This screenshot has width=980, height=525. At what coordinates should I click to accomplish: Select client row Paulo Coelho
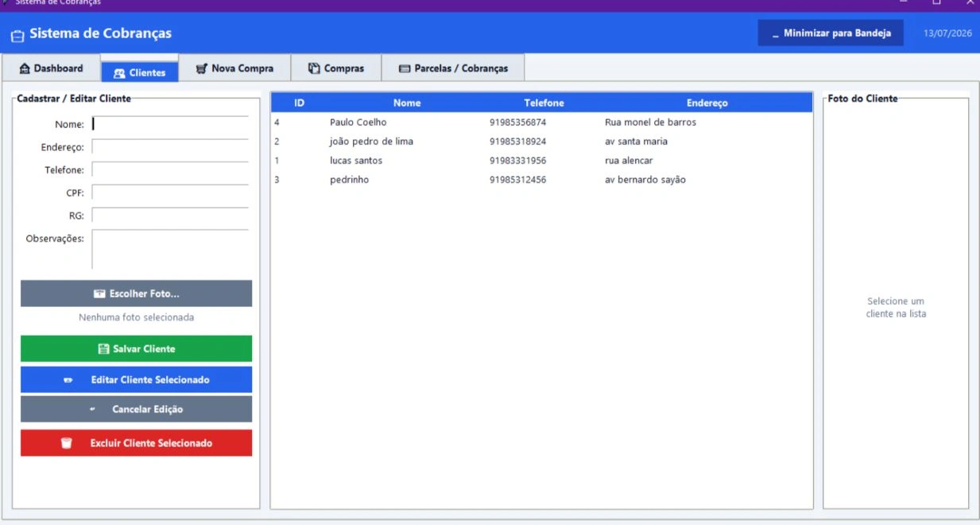[x=541, y=122]
